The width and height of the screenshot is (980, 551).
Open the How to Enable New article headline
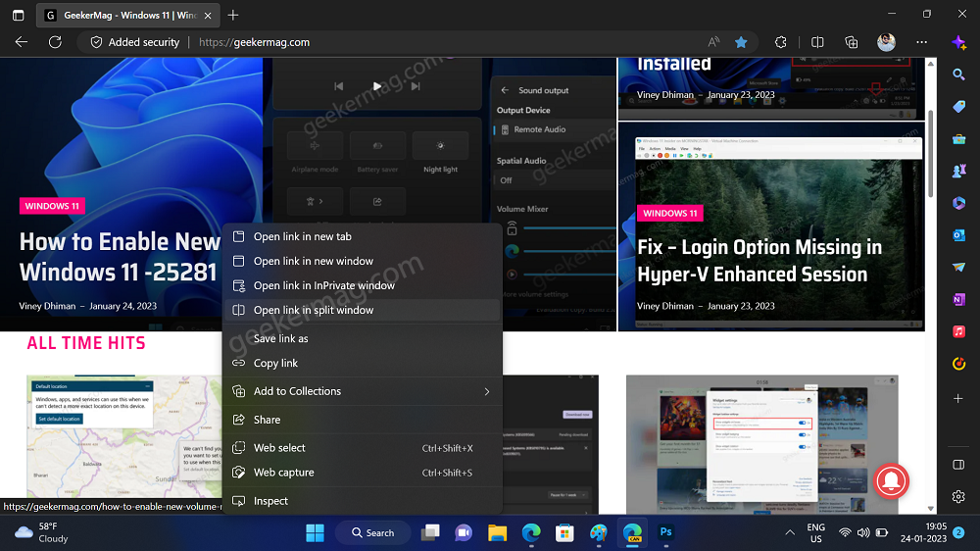click(x=119, y=257)
